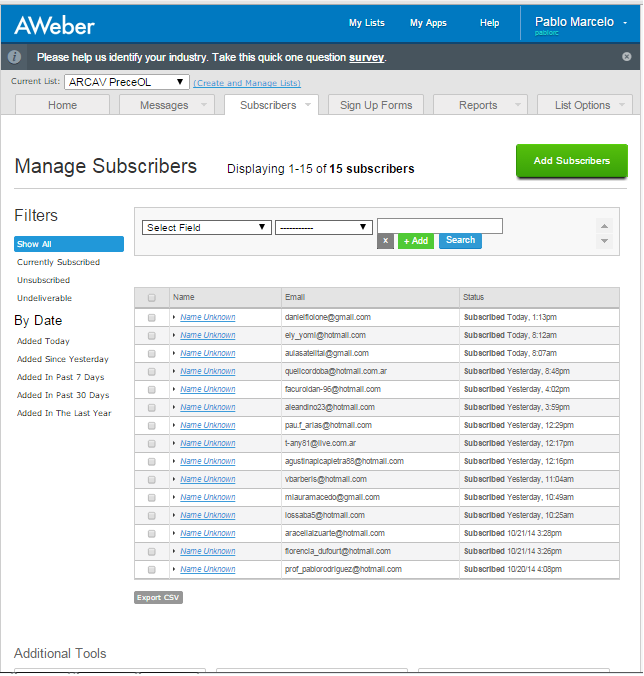Move filter up with the up arrow

pos(604,226)
